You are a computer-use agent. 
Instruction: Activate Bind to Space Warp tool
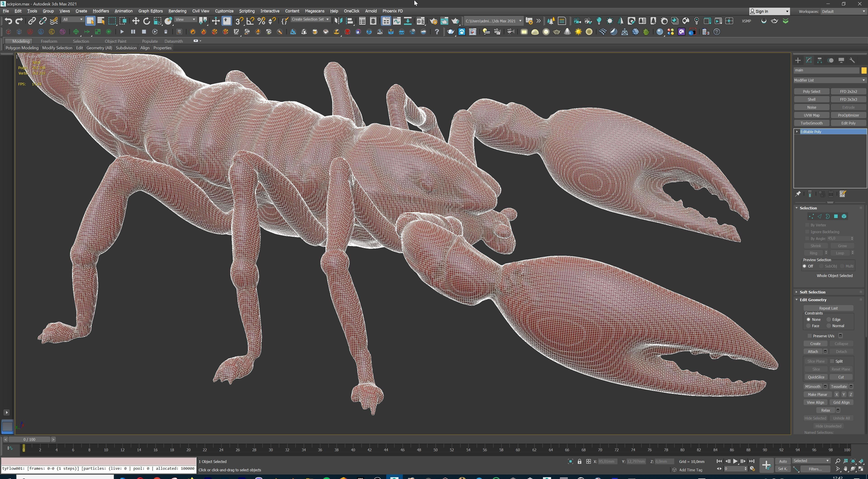click(54, 21)
